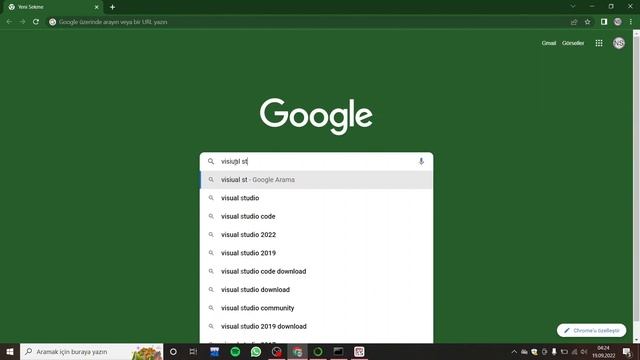Open the Google apps grid

coord(599,43)
